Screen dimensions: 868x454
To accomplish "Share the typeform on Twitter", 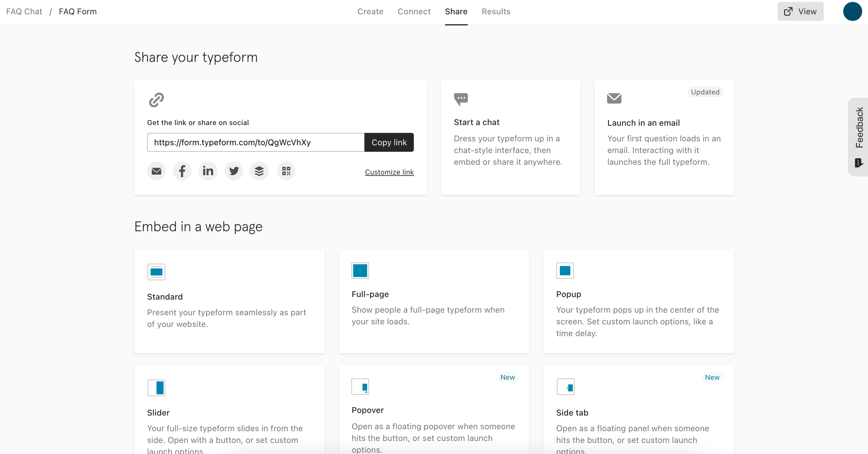I will click(x=234, y=171).
